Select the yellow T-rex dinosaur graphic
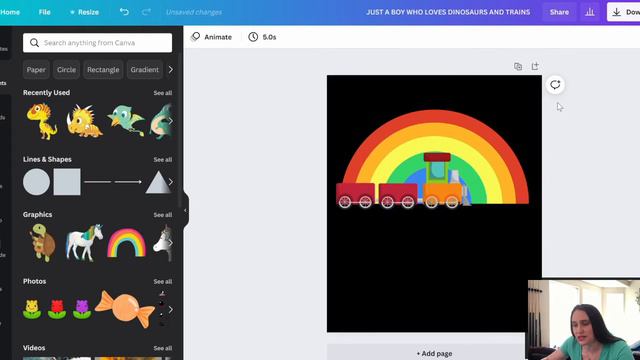Screen dimensions: 640x360 coord(42,121)
